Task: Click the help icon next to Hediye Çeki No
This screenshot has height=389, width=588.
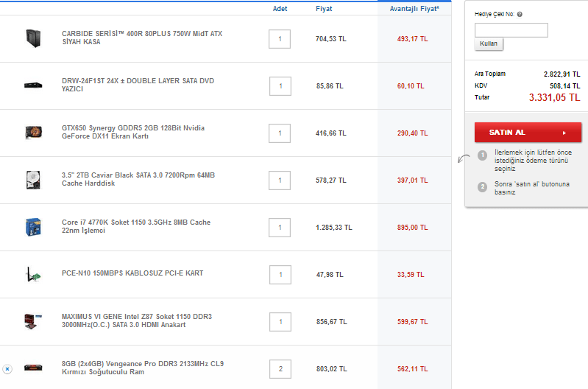Action: [520, 14]
